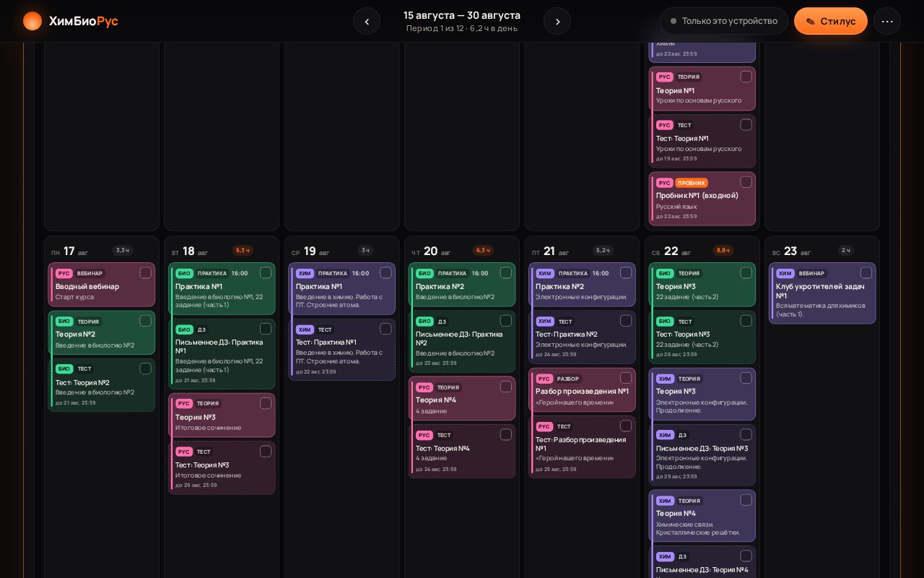Check РУС Теория №1 Уроки по основам
924x578 pixels.
[x=746, y=77]
